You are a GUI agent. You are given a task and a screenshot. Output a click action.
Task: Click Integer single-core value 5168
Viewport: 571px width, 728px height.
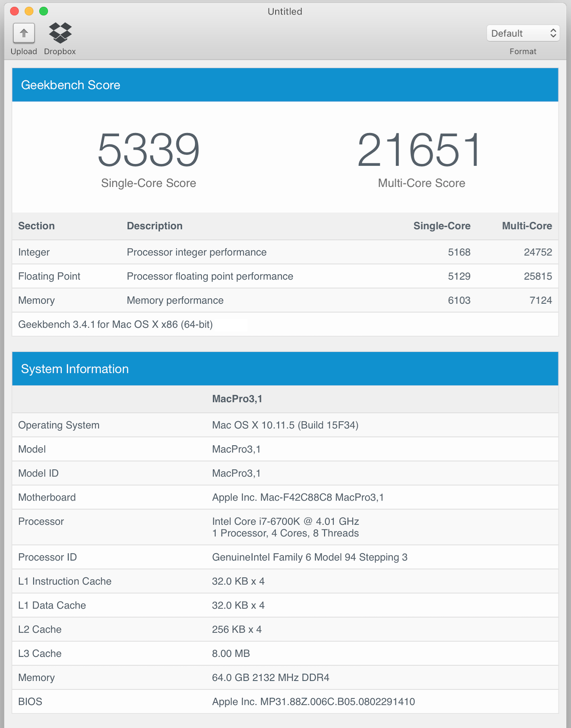pyautogui.click(x=459, y=252)
